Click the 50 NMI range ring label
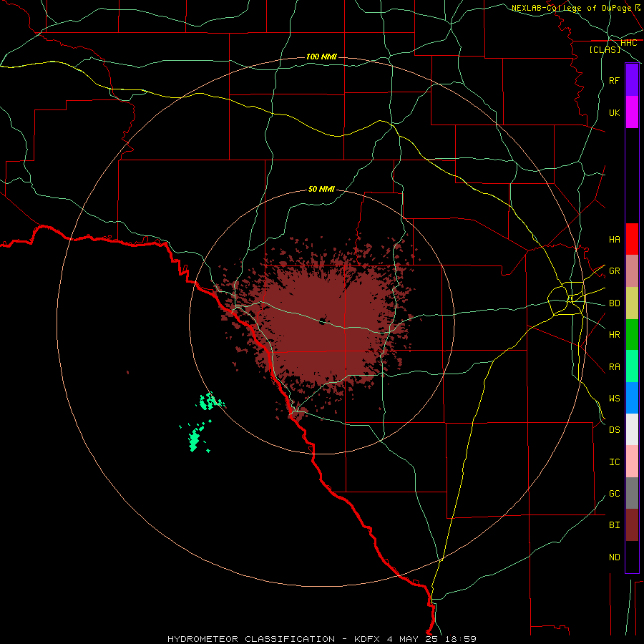The height and width of the screenshot is (644, 644). point(321,189)
